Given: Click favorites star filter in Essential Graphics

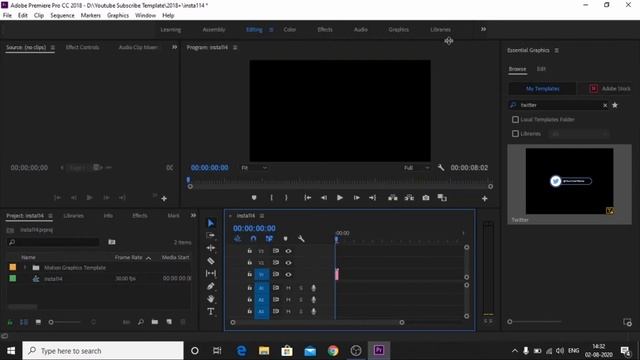Looking at the screenshot, I should click(x=615, y=105).
